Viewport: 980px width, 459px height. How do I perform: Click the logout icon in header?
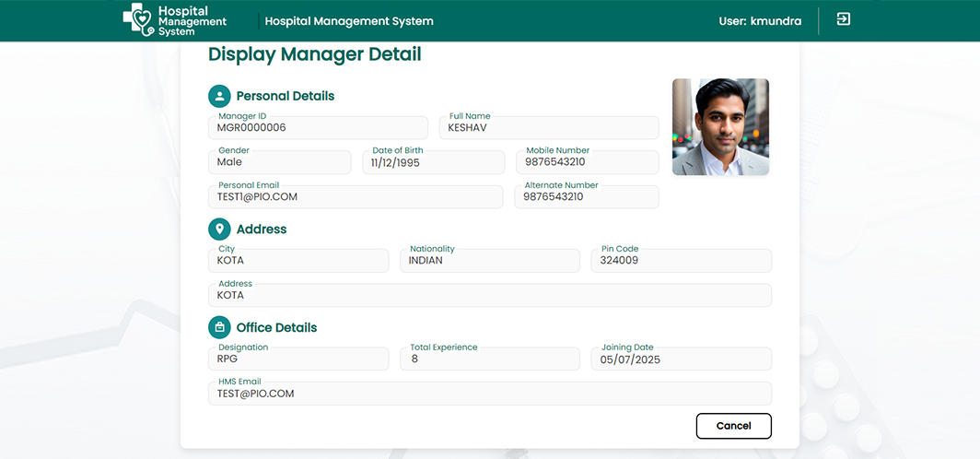tap(843, 19)
